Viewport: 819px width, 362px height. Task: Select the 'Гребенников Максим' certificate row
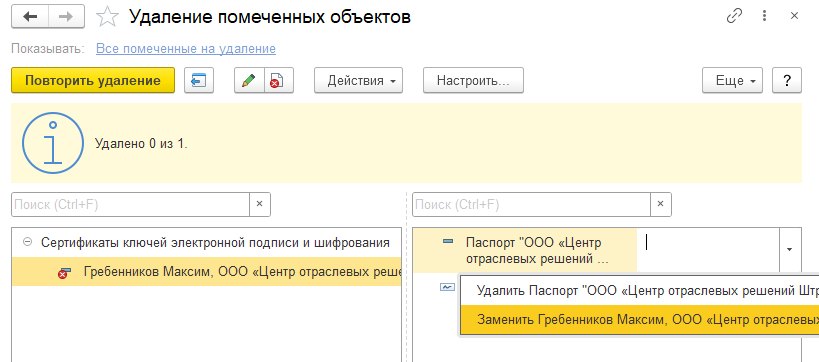[x=206, y=272]
